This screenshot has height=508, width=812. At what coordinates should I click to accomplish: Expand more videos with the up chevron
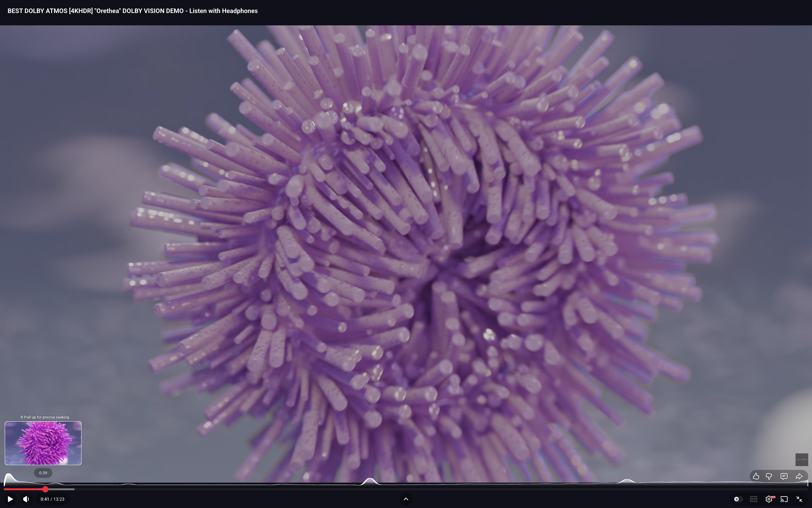406,499
